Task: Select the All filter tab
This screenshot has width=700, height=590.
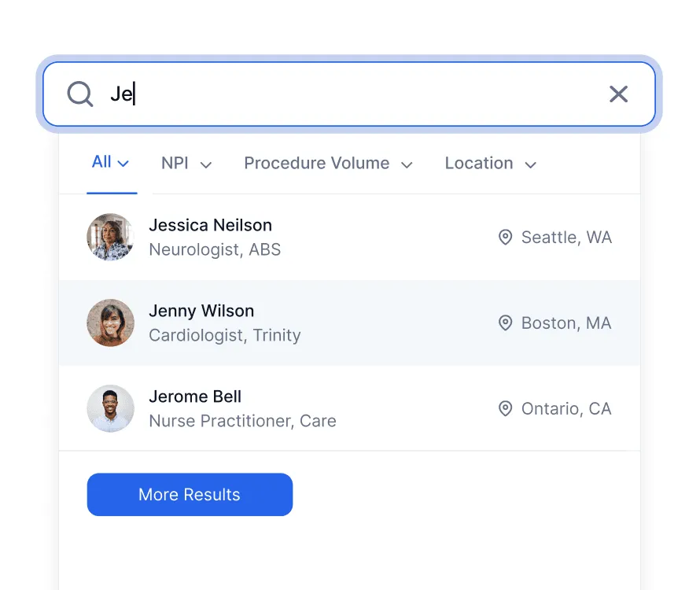Action: 111,163
